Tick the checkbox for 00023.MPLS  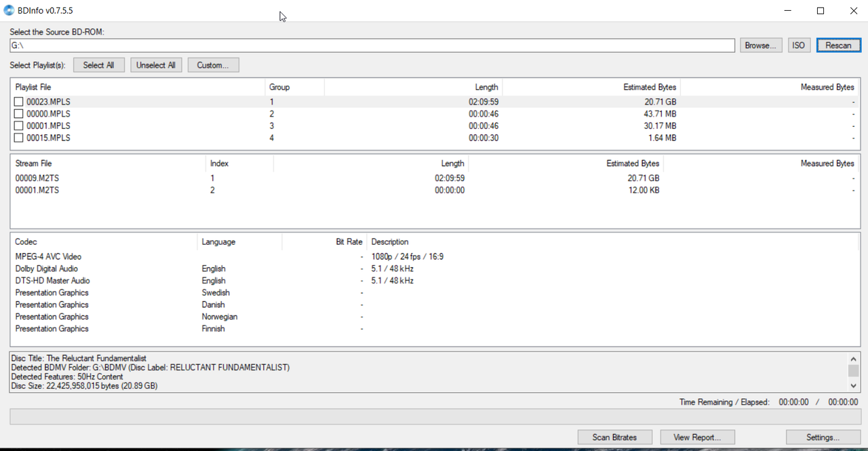(x=19, y=102)
